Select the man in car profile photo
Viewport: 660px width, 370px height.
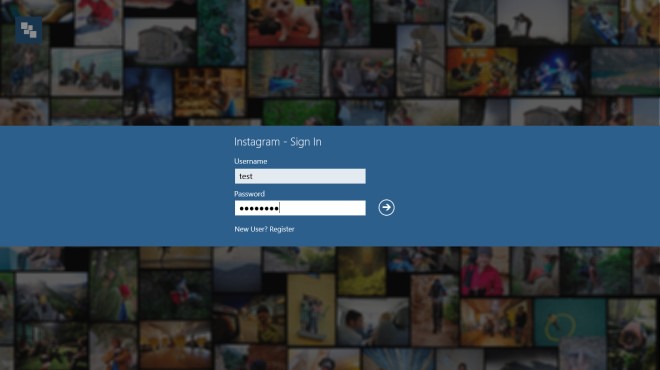click(x=373, y=321)
